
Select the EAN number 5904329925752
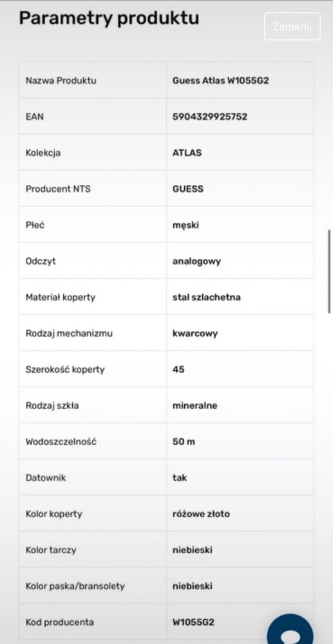pos(210,117)
